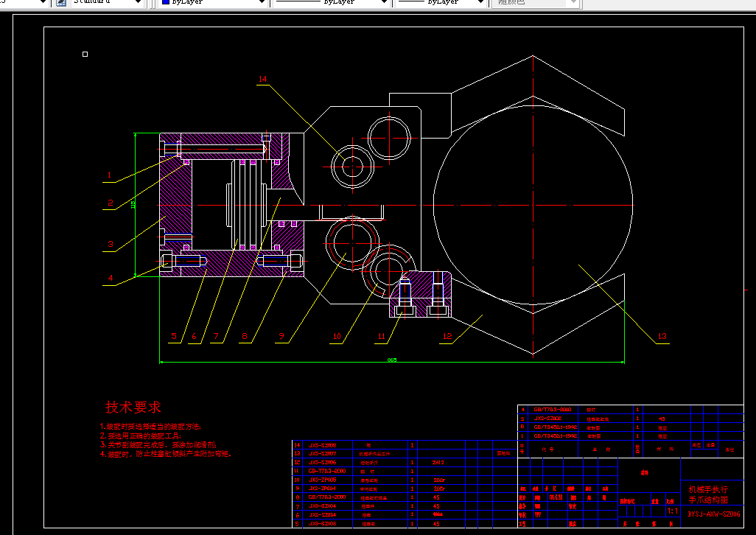Select balloon label 1 in the drawing
756x535 pixels.
[x=110, y=175]
